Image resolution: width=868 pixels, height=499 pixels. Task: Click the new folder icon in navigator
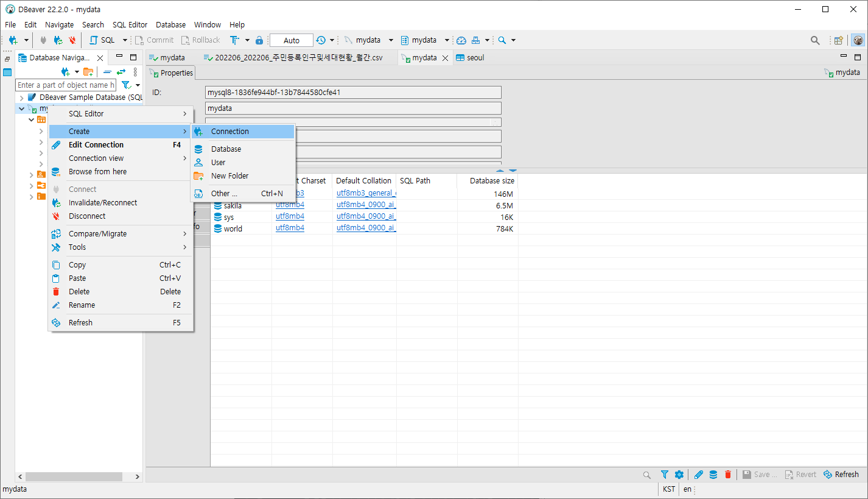[x=88, y=72]
